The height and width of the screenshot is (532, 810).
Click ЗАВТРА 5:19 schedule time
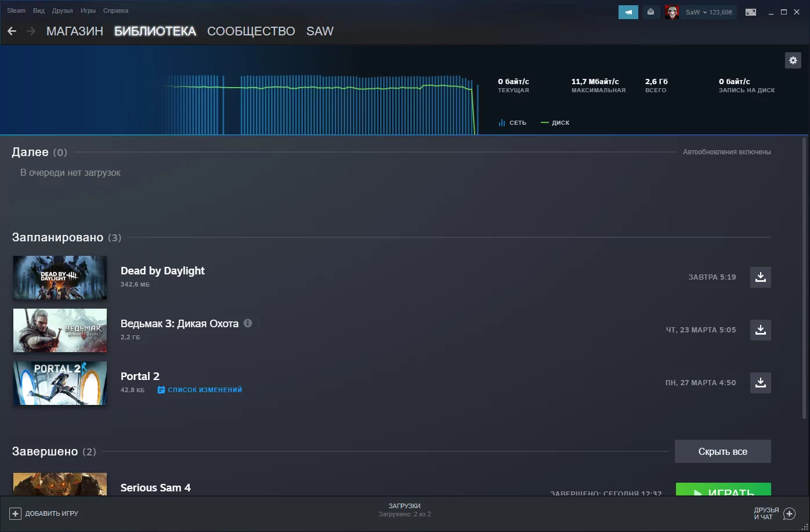(x=713, y=277)
